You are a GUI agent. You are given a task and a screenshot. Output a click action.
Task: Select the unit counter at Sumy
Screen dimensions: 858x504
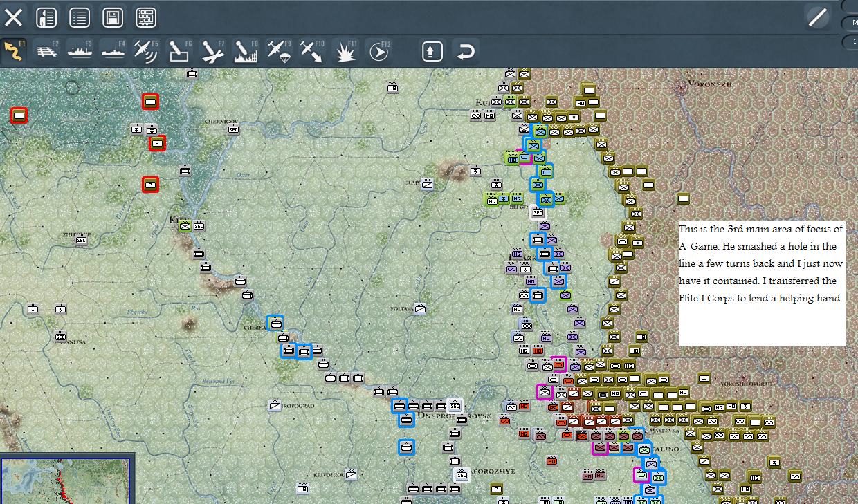pyautogui.click(x=428, y=184)
